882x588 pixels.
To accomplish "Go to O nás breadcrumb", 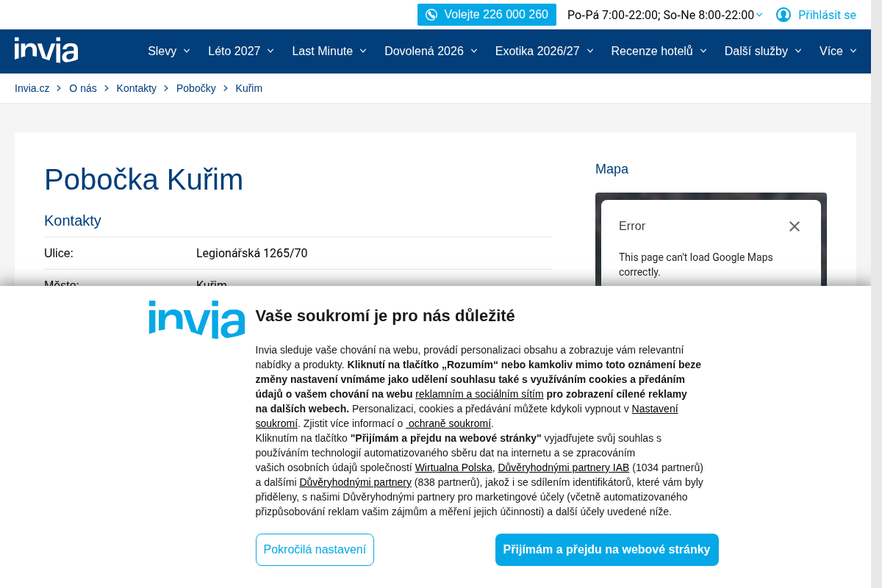I will pyautogui.click(x=83, y=88).
